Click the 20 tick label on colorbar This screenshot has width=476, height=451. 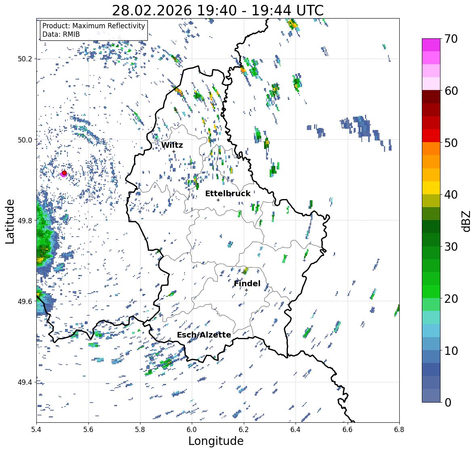451,299
